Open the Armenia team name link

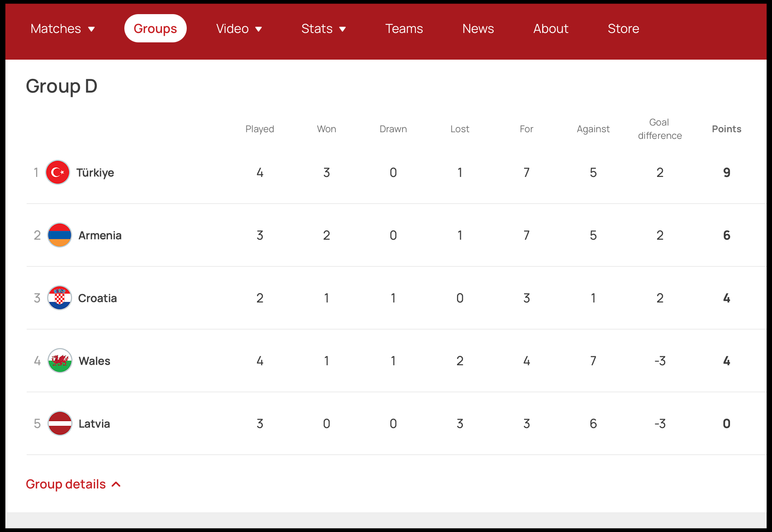click(x=100, y=235)
